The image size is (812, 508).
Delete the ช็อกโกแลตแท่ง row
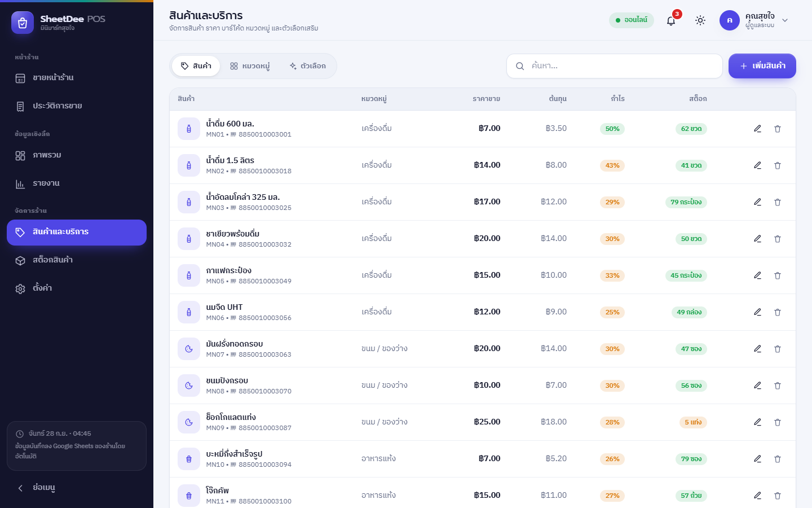coord(778,422)
